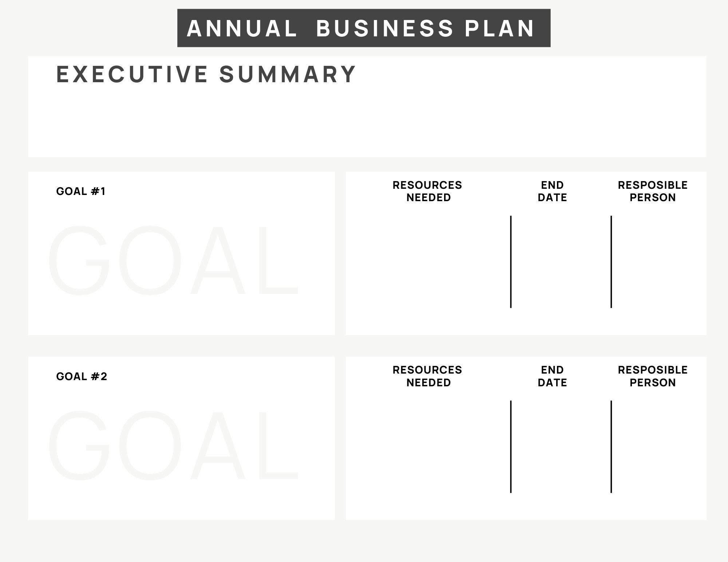This screenshot has width=728, height=562.
Task: Click the Goal #1 End Date entry area
Action: click(561, 262)
